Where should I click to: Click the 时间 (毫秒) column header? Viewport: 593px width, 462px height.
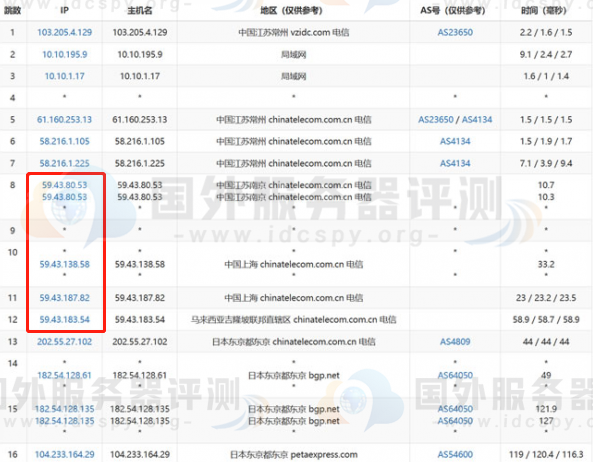pos(543,11)
